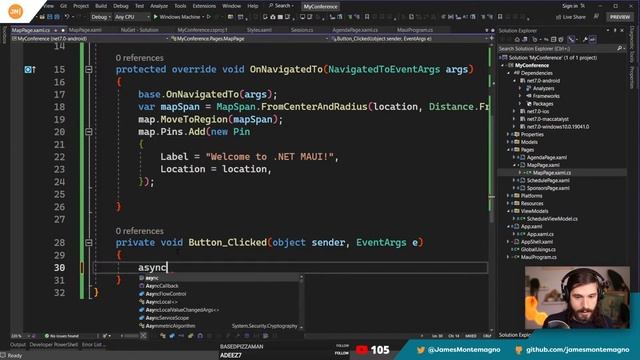
Task: Select GlobalUsings.cs in Solution Explorer
Action: pyautogui.click(x=538, y=249)
